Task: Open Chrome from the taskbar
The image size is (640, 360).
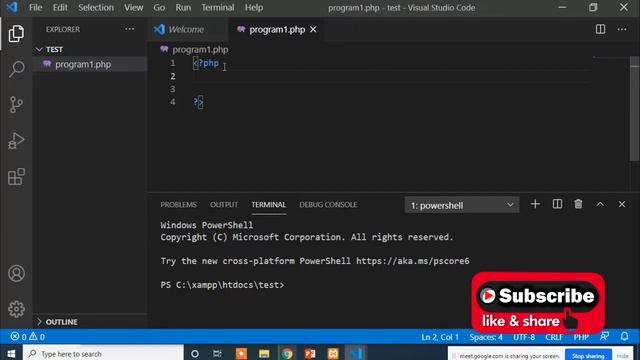Action: coord(287,354)
